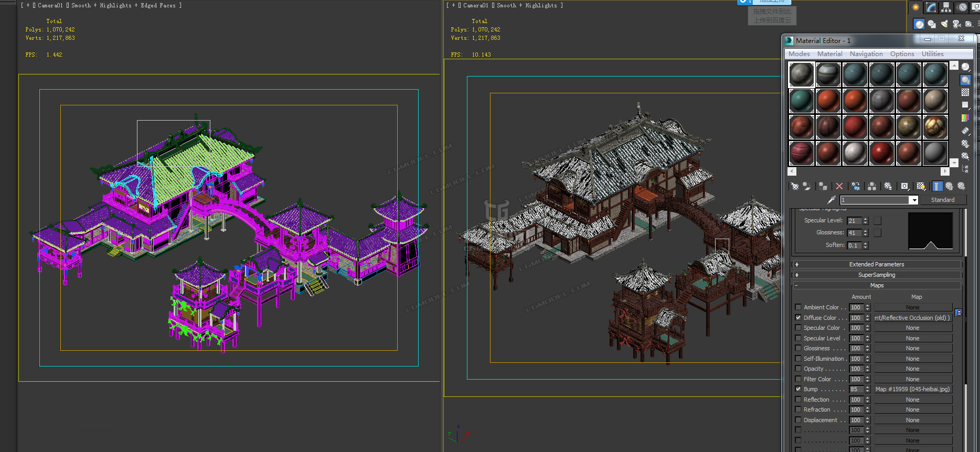The image size is (980, 452).
Task: Click the Opacity None map button
Action: (913, 369)
